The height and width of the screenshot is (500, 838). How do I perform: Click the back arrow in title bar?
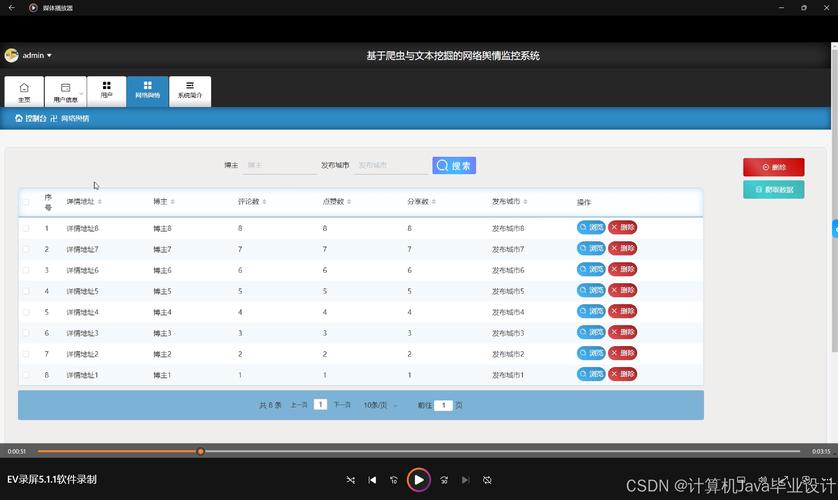coord(11,7)
